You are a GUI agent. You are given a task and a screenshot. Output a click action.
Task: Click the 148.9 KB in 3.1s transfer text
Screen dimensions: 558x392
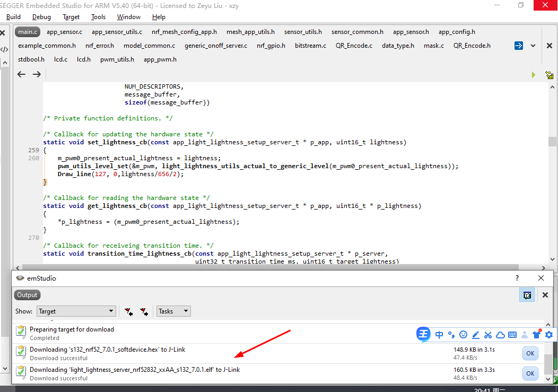point(474,350)
